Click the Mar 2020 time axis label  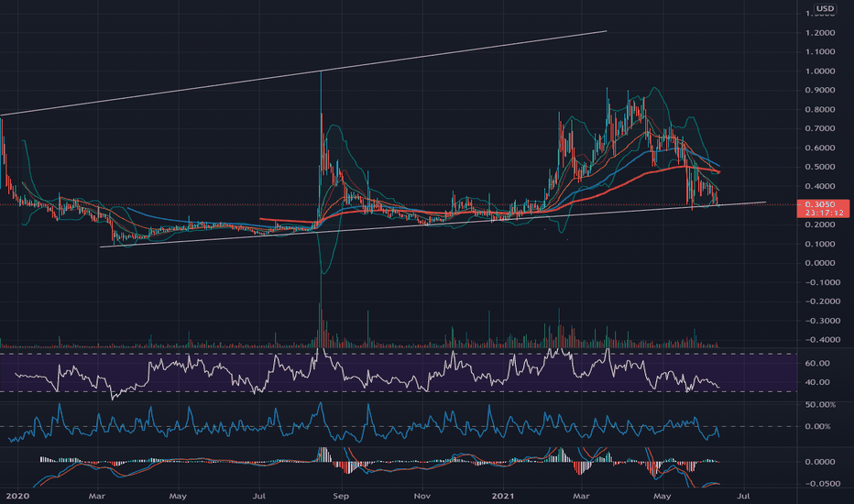tap(97, 496)
